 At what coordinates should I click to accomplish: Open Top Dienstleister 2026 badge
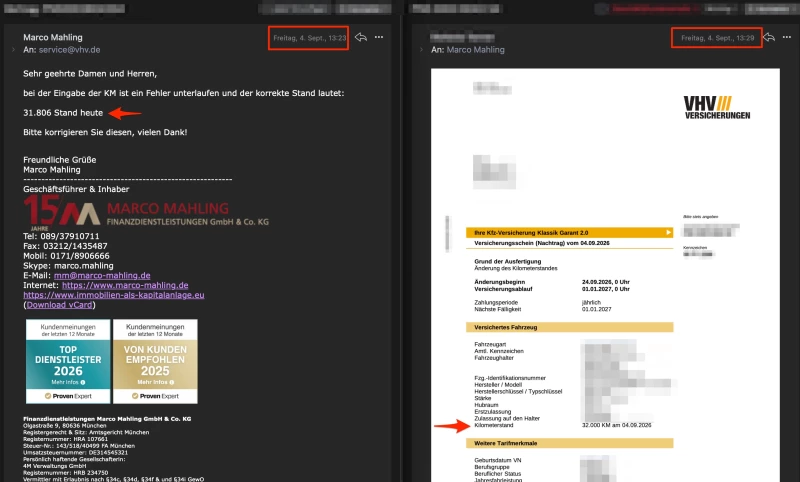(x=68, y=361)
